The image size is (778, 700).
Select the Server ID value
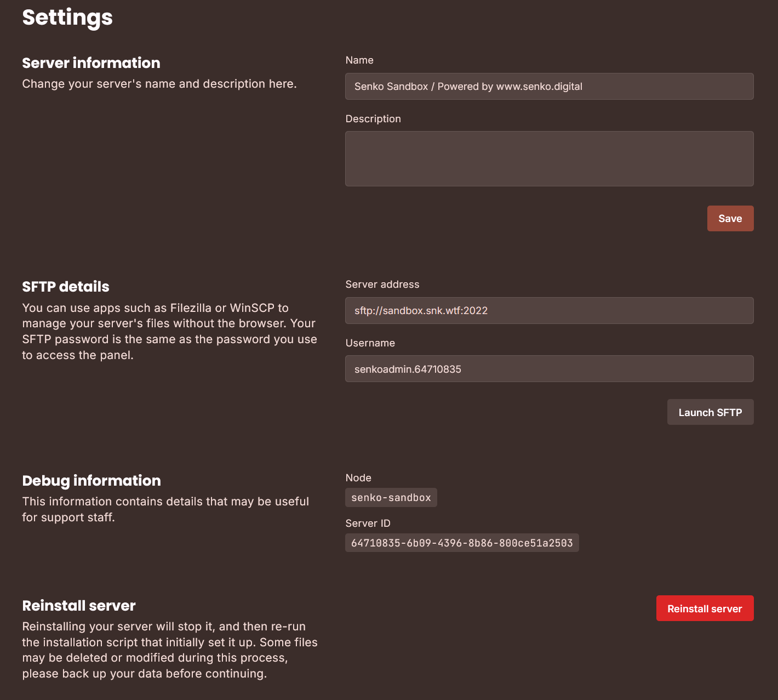(462, 543)
